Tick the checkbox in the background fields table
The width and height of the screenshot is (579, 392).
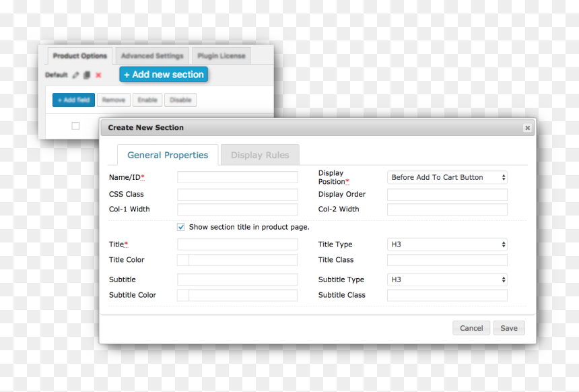[75, 126]
